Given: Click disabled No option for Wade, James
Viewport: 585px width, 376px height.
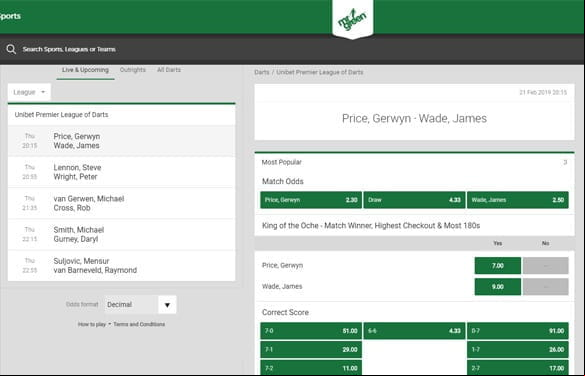Looking at the screenshot, I should click(546, 286).
